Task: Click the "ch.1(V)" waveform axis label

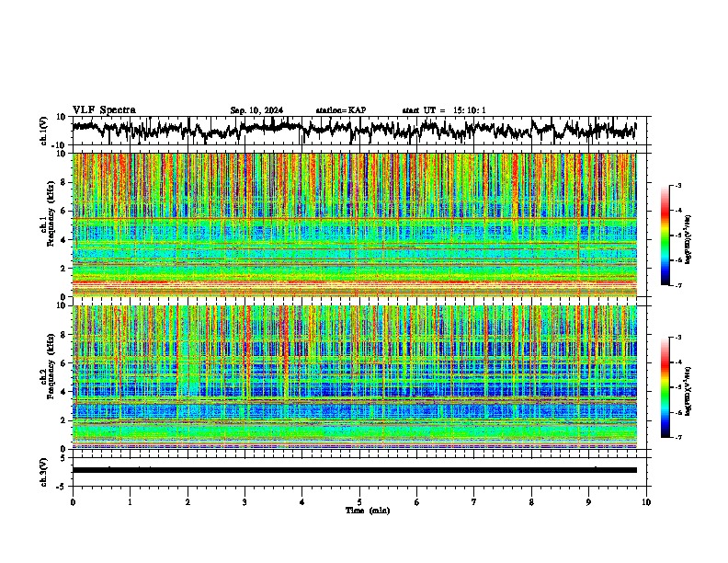Action: pos(44,131)
